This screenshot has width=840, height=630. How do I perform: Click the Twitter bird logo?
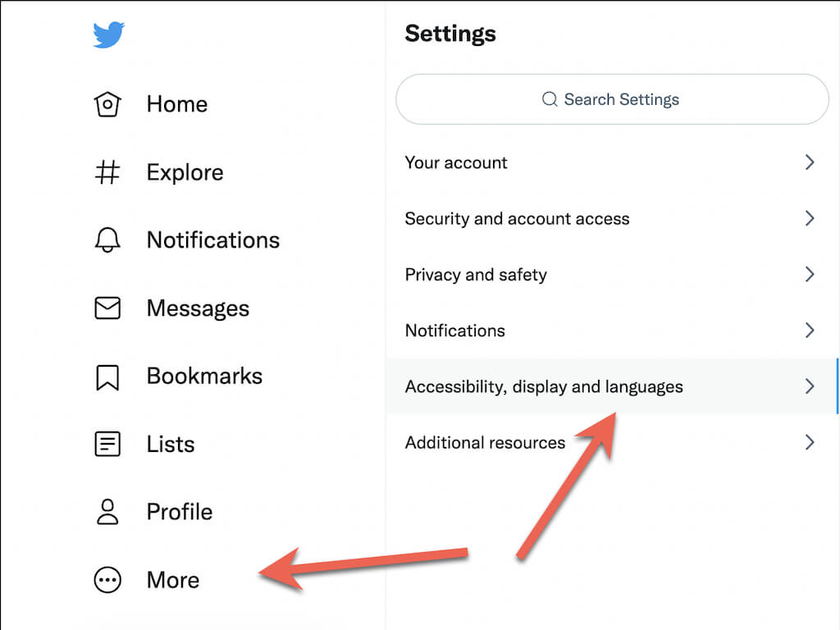click(108, 35)
